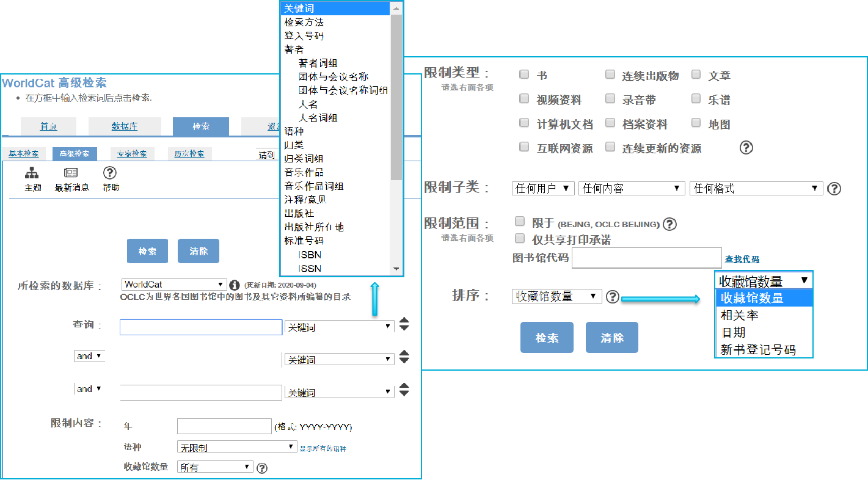The height and width of the screenshot is (480, 868).
Task: Click the 查找代码 link
Action: pyautogui.click(x=742, y=259)
